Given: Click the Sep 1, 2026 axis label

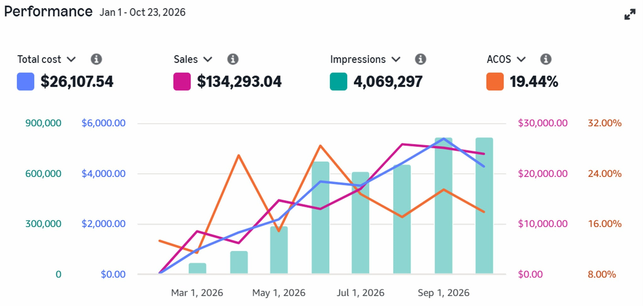Looking at the screenshot, I should [444, 293].
